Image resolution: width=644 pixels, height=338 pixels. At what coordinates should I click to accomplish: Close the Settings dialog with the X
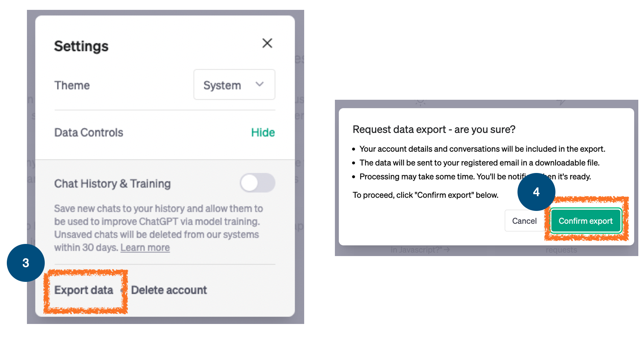click(267, 43)
